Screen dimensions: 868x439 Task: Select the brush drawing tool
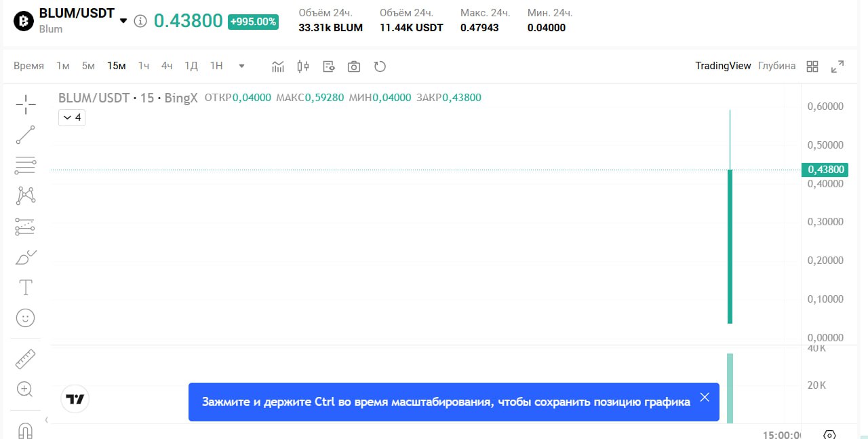26,257
